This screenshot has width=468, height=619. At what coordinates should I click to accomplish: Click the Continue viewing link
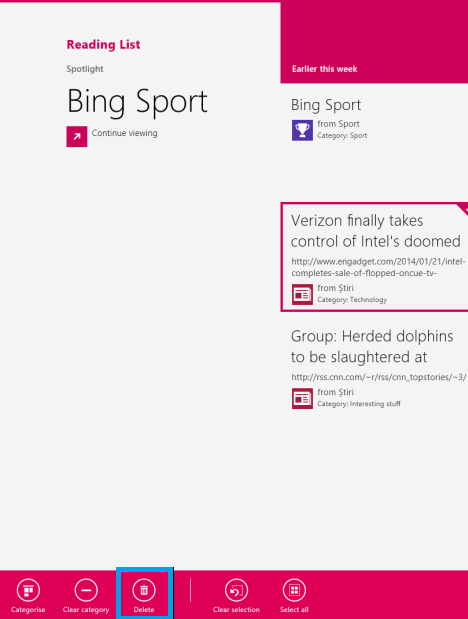point(124,133)
